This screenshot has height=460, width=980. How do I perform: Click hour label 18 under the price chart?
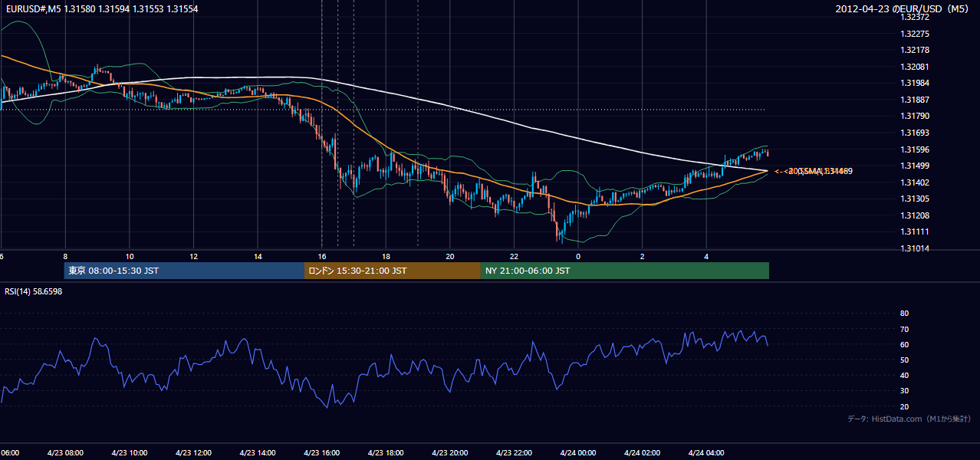pos(386,257)
